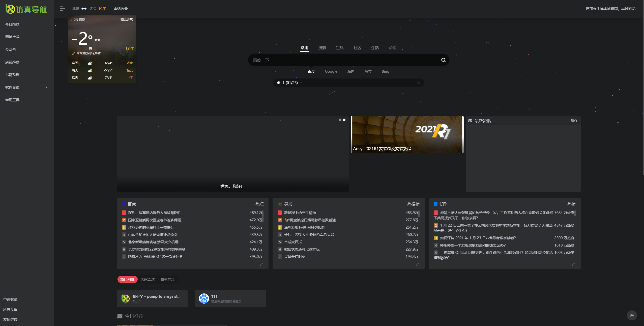This screenshot has width=644, height=326.
Task: Switch to 大家喜欢 tab
Action: tap(148, 279)
